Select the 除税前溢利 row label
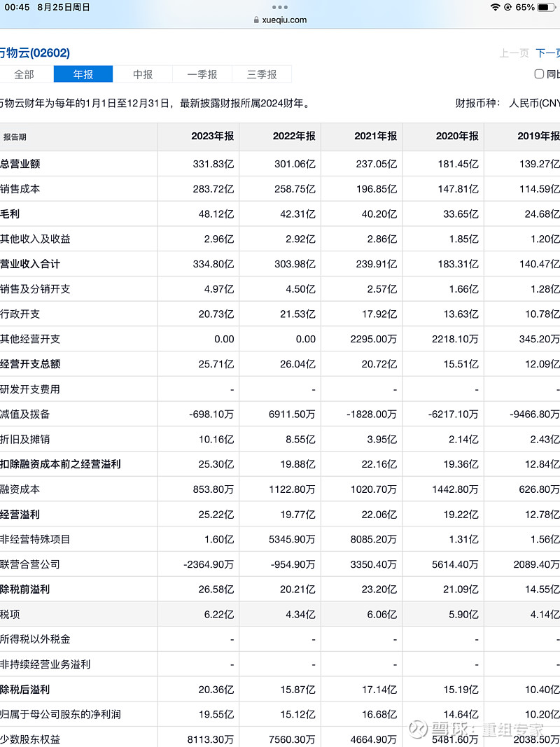Viewport: 560px width, 747px height. point(24,589)
